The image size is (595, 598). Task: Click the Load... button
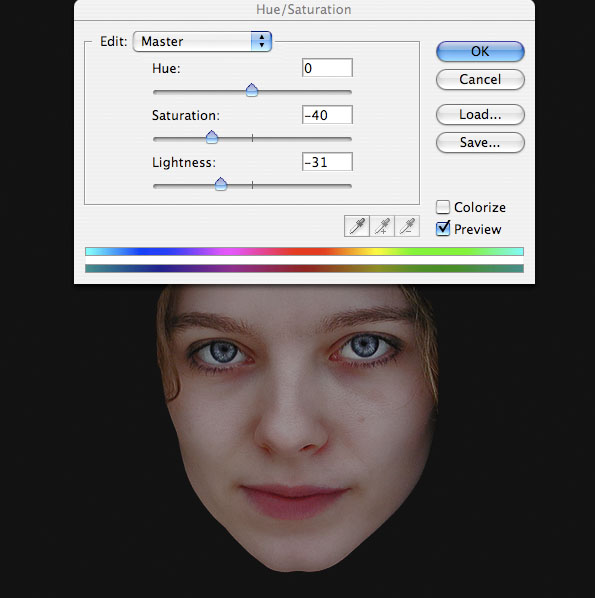pos(480,114)
